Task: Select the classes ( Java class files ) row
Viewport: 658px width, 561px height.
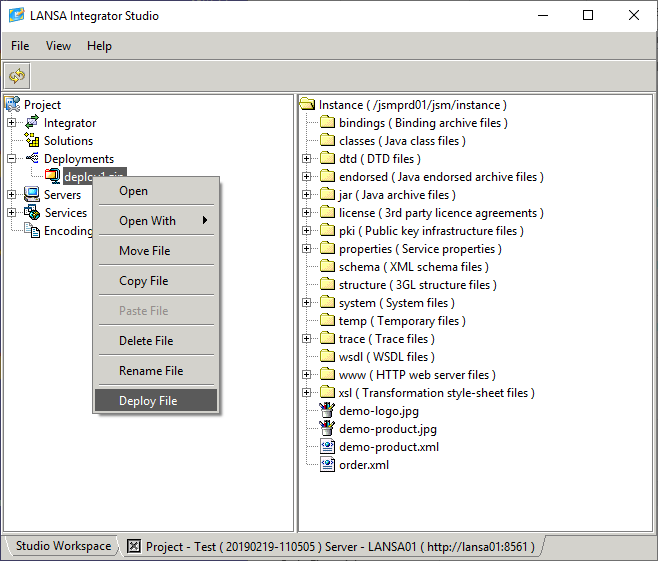Action: [402, 141]
